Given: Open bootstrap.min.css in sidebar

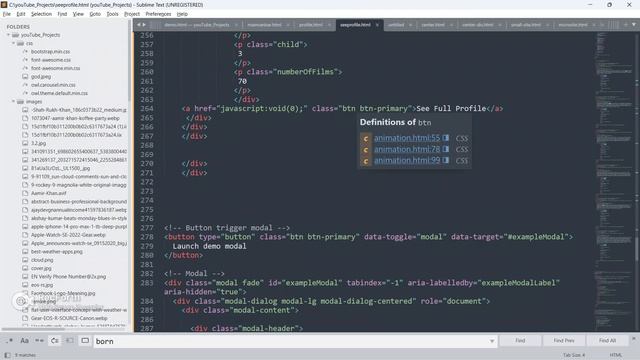Looking at the screenshot, I should point(50,52).
